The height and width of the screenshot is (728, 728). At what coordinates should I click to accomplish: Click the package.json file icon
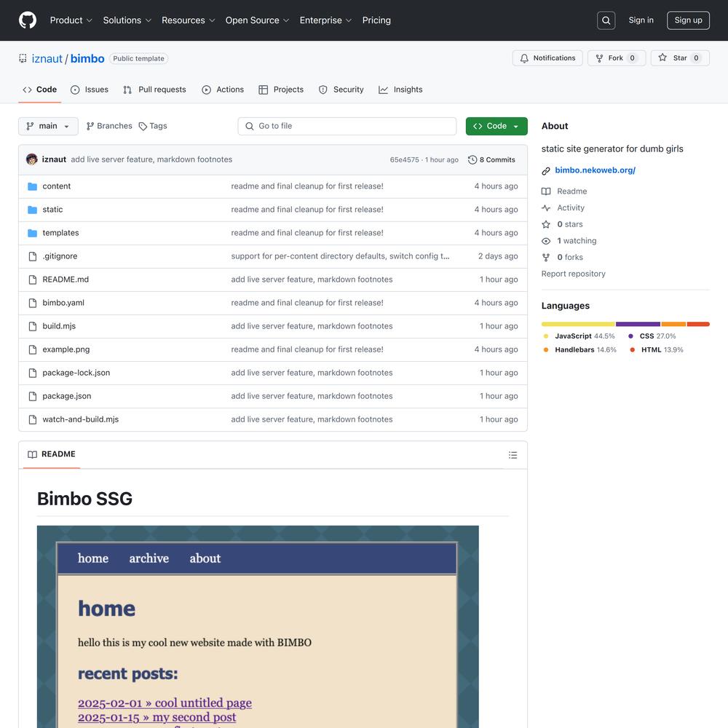pos(33,396)
